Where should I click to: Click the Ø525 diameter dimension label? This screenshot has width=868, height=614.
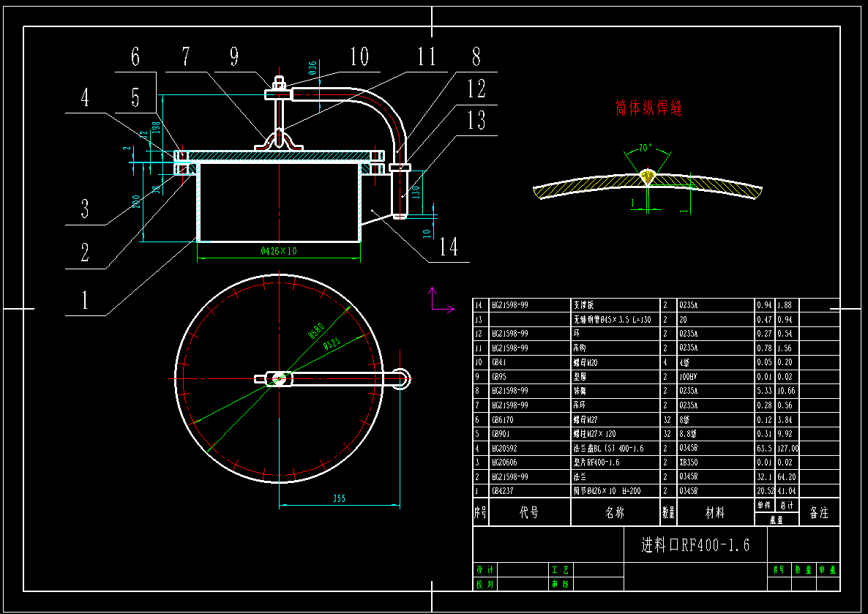332,343
